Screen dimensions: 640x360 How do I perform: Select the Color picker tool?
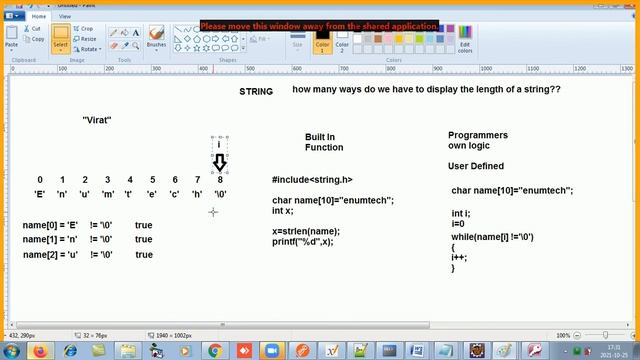[125, 46]
